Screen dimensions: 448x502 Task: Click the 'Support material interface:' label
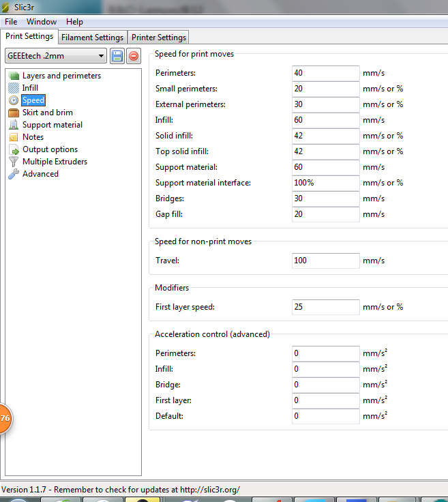coord(203,183)
